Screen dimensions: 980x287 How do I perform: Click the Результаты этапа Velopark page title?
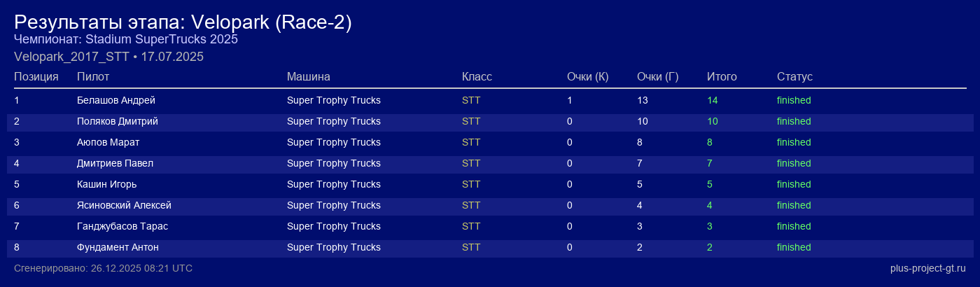[183, 22]
